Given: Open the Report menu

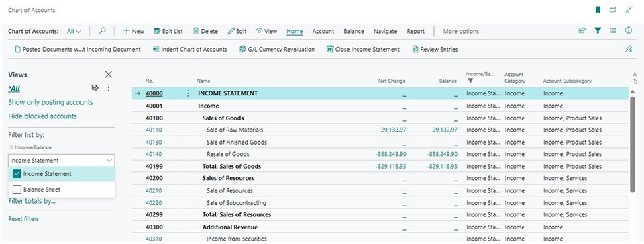Looking at the screenshot, I should (x=416, y=31).
